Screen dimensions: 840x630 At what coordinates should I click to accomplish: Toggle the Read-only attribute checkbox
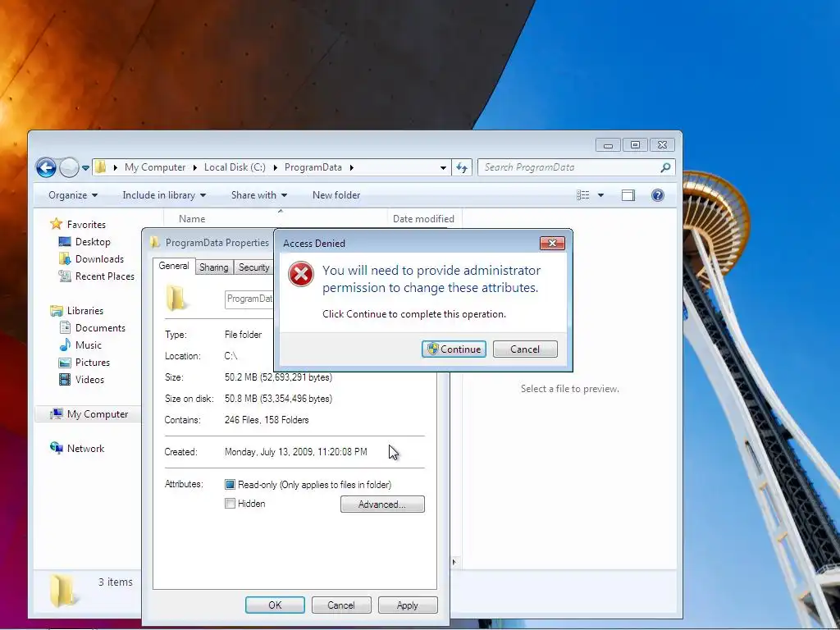[230, 484]
